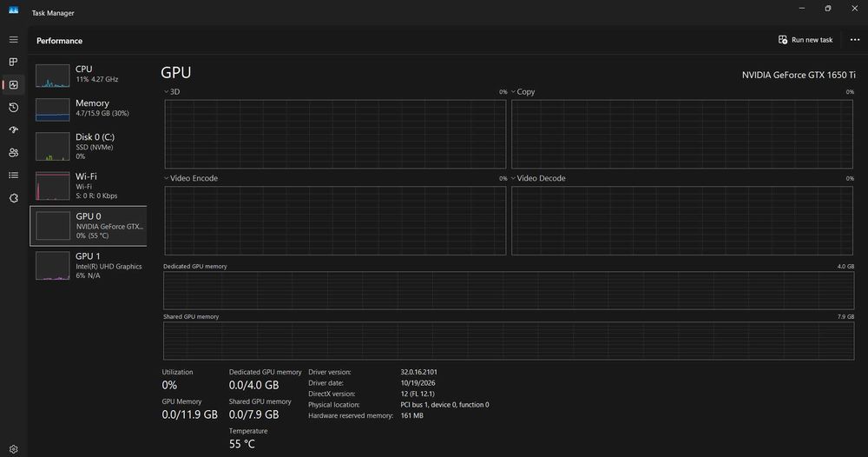Select Disk 0 (C:) performance entry
The image size is (868, 457).
coord(89,146)
